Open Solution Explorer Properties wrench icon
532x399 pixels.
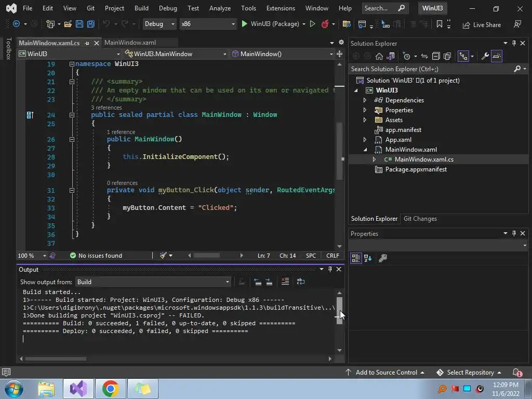(x=485, y=56)
